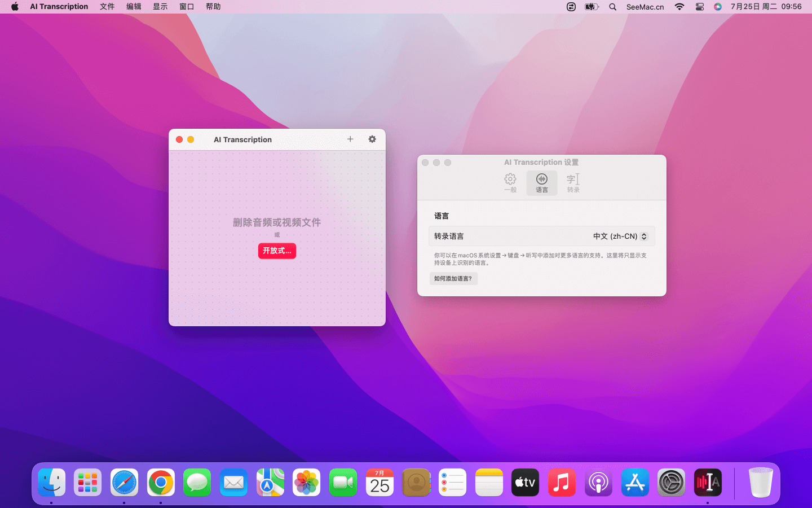Click the Spotlight search icon
812x508 pixels.
pos(613,7)
